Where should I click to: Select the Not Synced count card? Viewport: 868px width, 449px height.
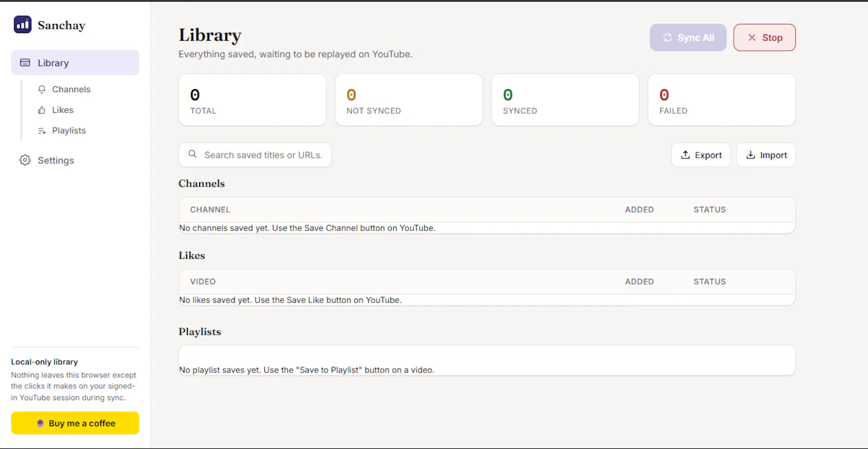pos(409,100)
